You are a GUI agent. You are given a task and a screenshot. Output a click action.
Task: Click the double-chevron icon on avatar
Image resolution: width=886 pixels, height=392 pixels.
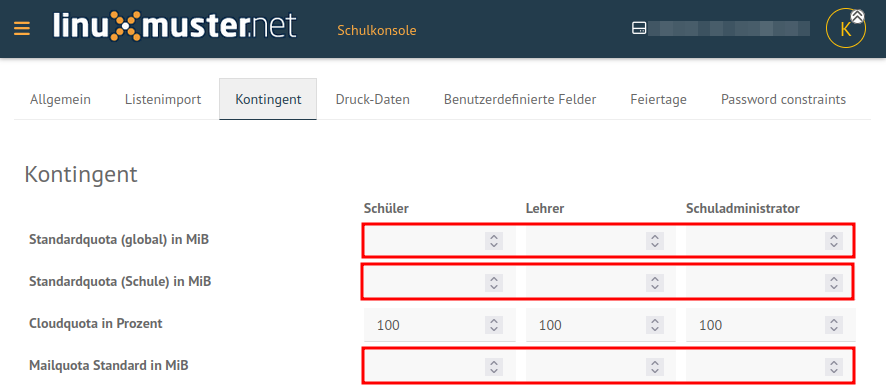point(857,17)
